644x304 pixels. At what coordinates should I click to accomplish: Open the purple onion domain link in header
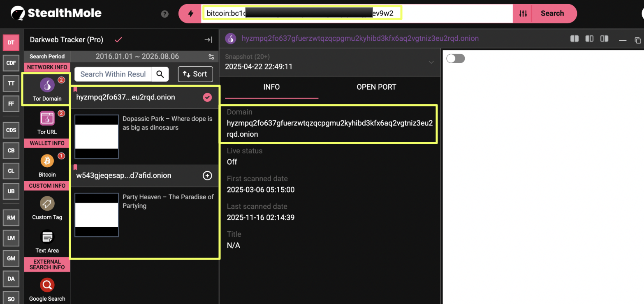click(x=360, y=39)
